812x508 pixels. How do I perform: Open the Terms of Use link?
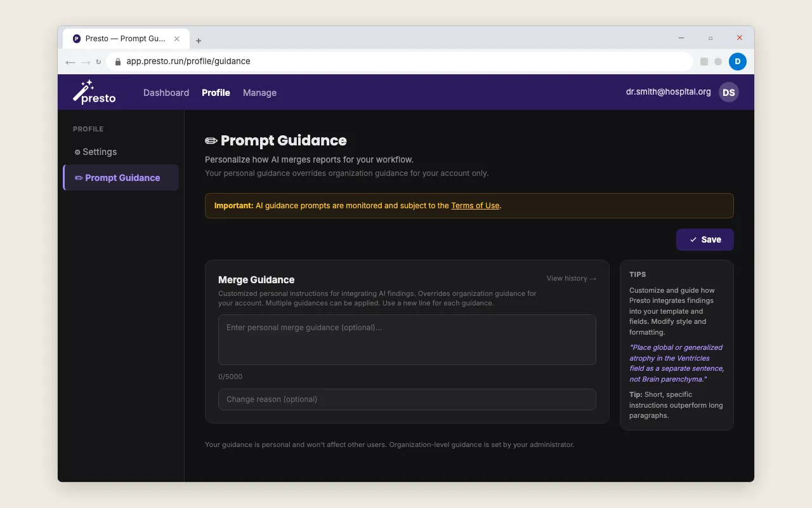[475, 205]
